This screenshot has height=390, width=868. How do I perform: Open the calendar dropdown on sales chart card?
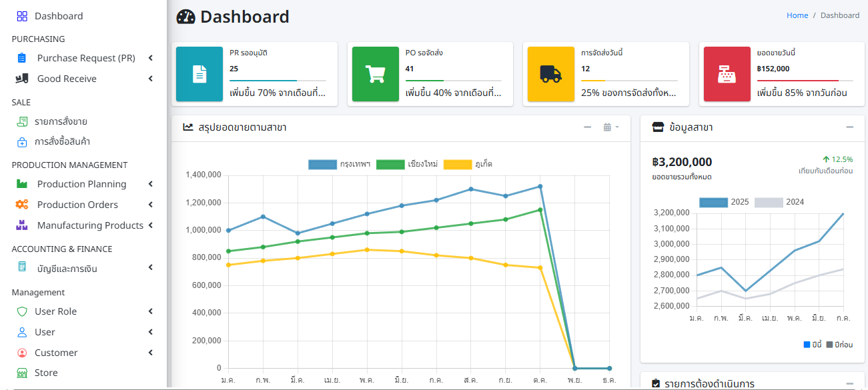tap(611, 127)
